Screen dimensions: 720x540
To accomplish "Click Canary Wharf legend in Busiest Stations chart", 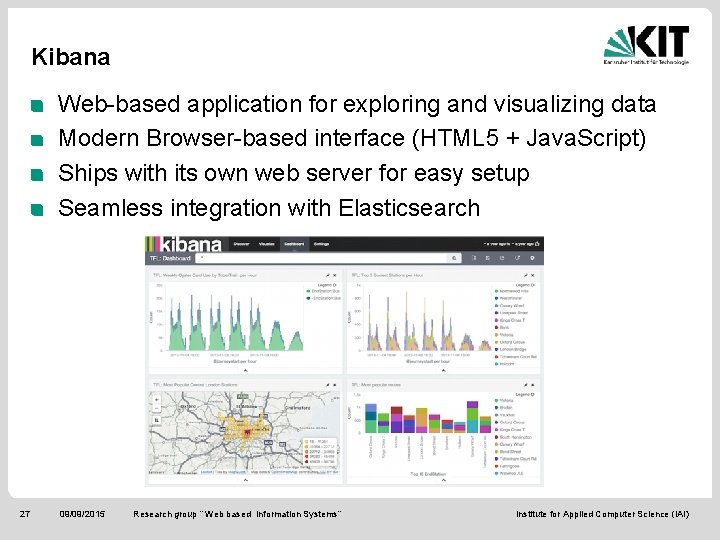I will tap(509, 305).
